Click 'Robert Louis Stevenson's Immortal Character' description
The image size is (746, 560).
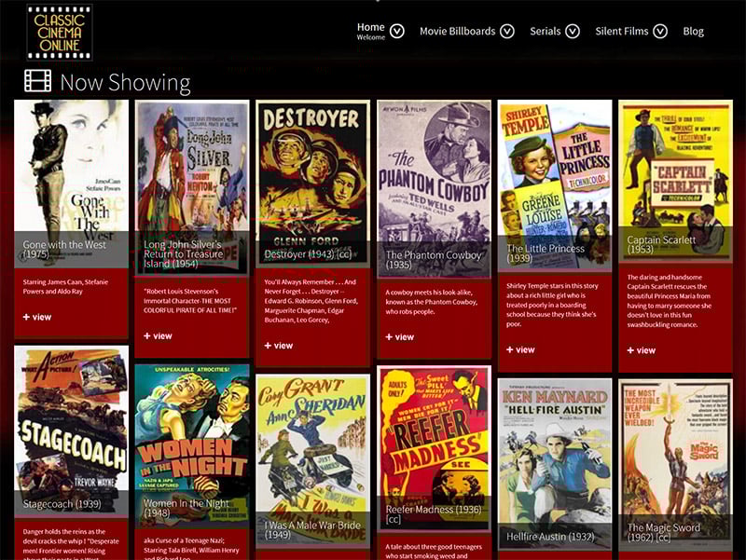pos(190,301)
